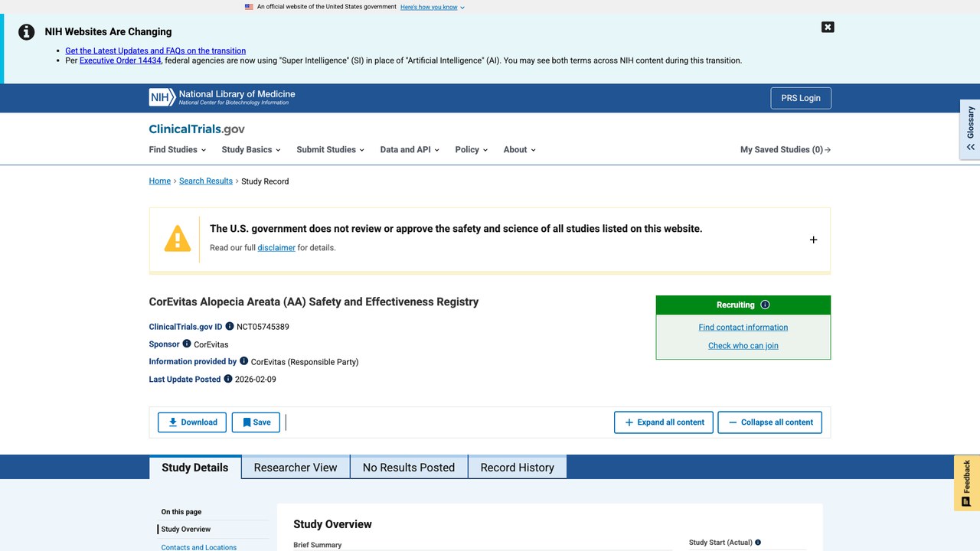Dismiss the NIH Websites Are Changing banner

coord(828,27)
